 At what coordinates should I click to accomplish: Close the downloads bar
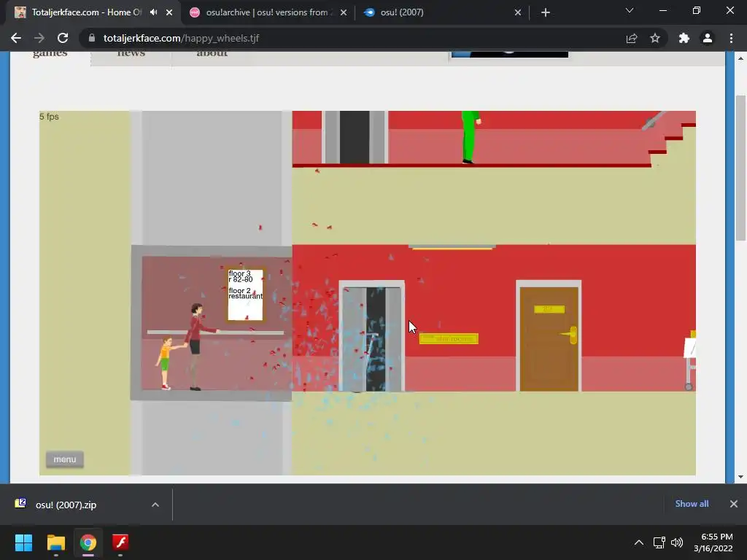pyautogui.click(x=734, y=504)
